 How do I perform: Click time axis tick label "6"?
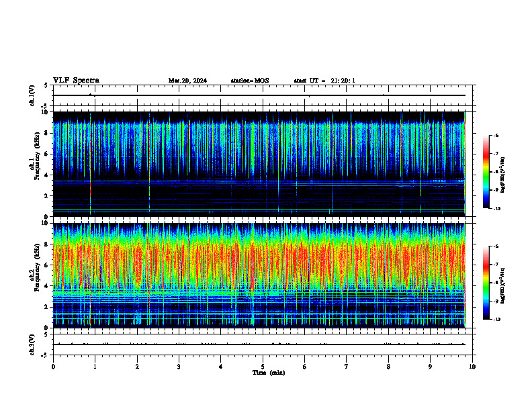click(305, 367)
